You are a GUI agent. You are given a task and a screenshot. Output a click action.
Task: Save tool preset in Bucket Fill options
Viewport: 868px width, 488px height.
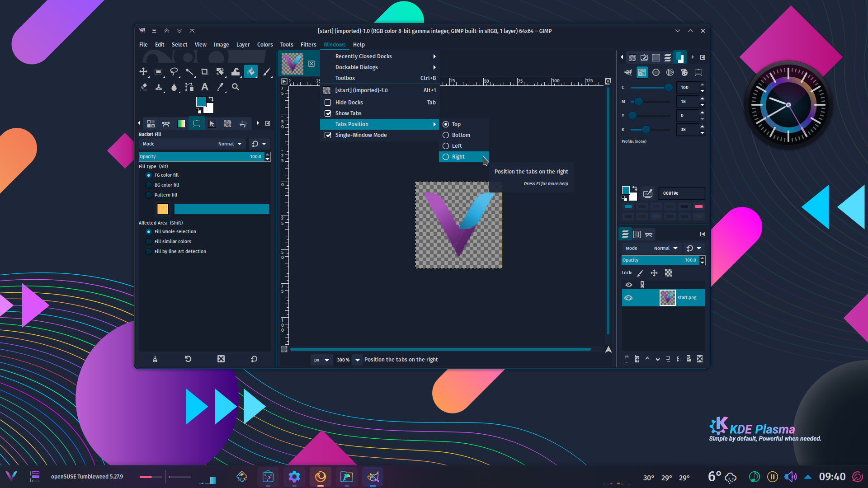155,359
